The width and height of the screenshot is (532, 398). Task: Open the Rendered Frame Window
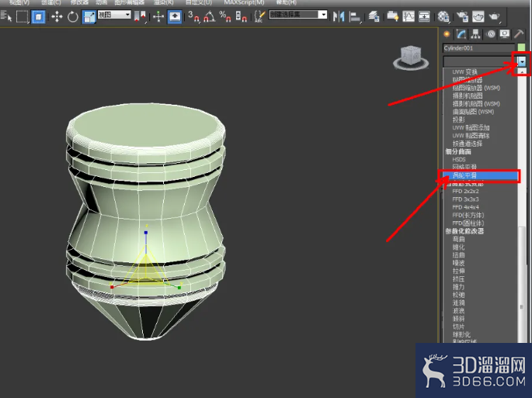pyautogui.click(x=478, y=16)
